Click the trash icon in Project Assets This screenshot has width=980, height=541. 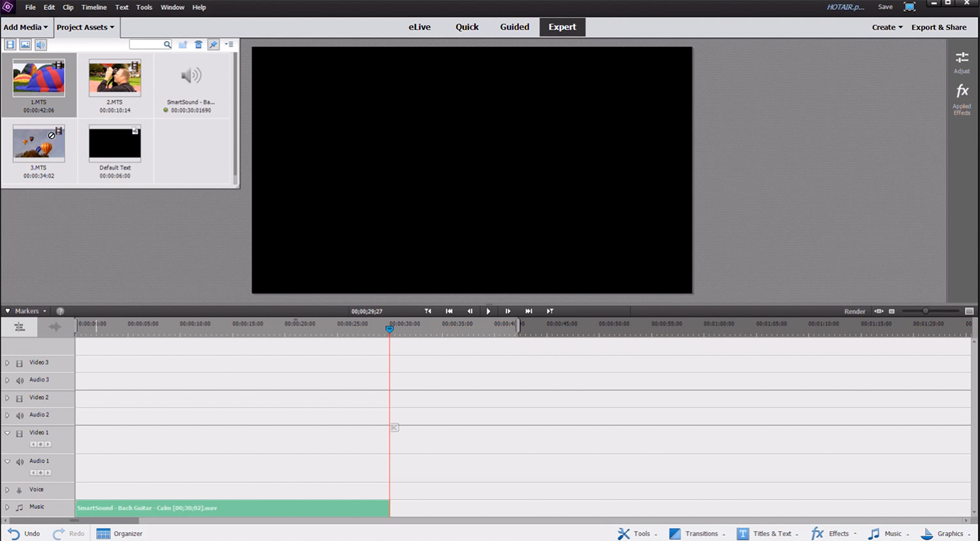point(198,44)
